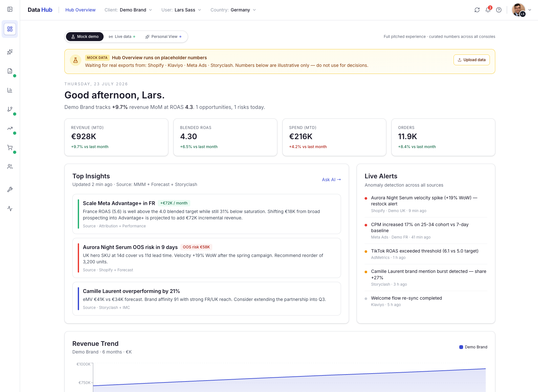Open the Spend (MTD) card

point(334,137)
